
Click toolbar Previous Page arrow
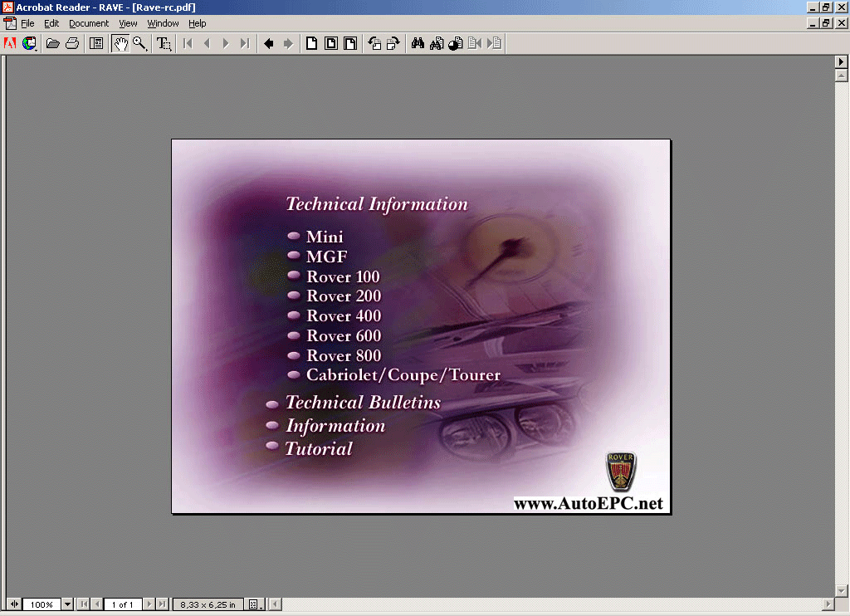(x=207, y=43)
